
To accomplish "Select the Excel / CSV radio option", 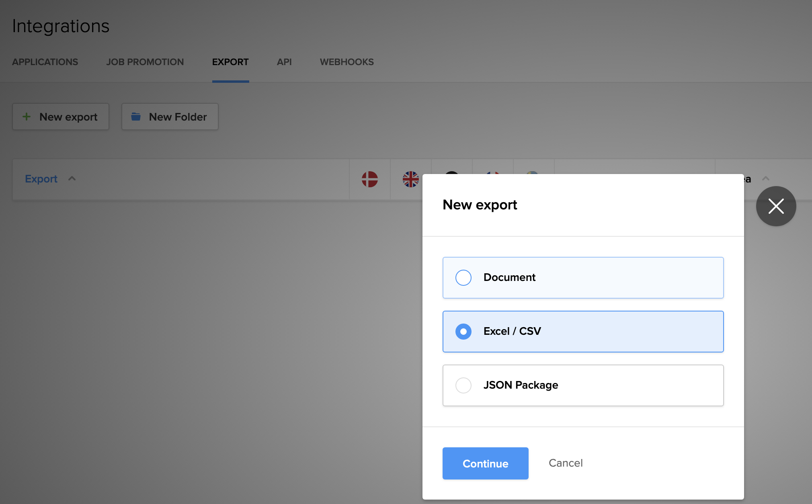I will (463, 332).
